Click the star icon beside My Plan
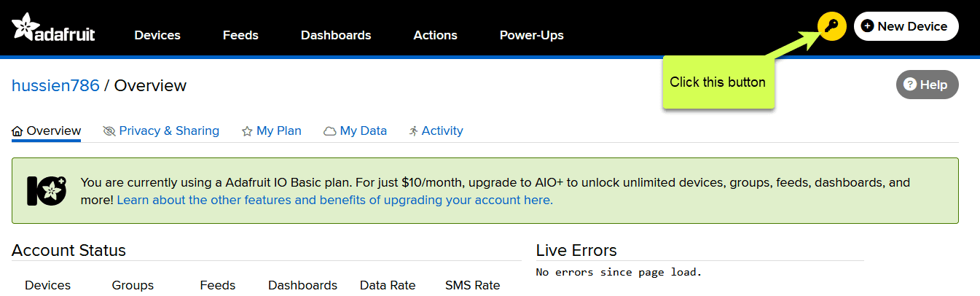The height and width of the screenshot is (296, 980). [x=247, y=131]
